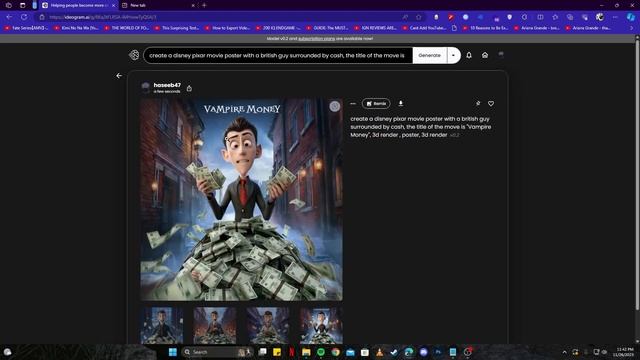Open File Explorer from the taskbar

pos(306,352)
